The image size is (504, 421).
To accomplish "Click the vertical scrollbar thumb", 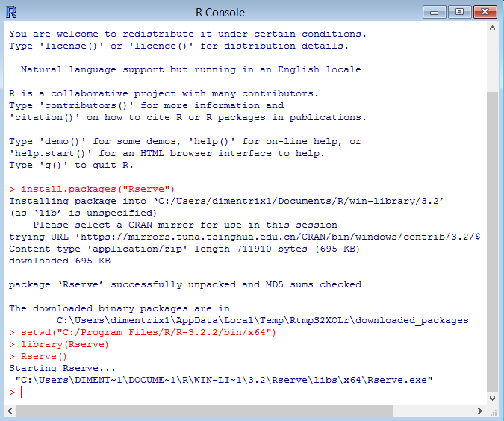I will (x=492, y=242).
